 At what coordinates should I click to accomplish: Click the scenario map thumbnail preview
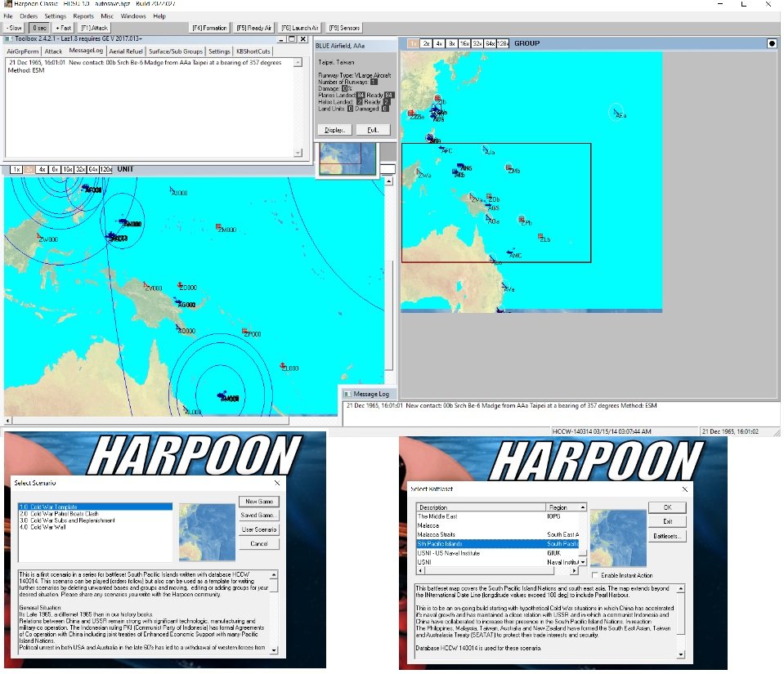point(206,531)
